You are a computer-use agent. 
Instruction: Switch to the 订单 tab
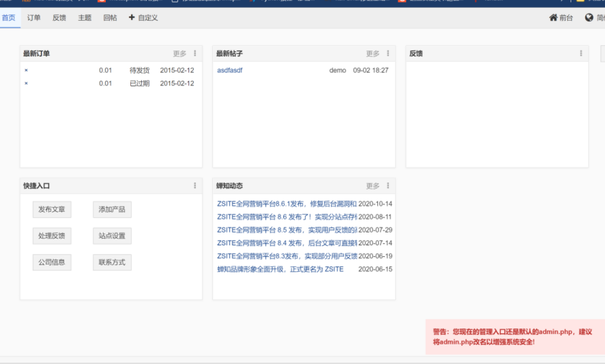(x=34, y=18)
